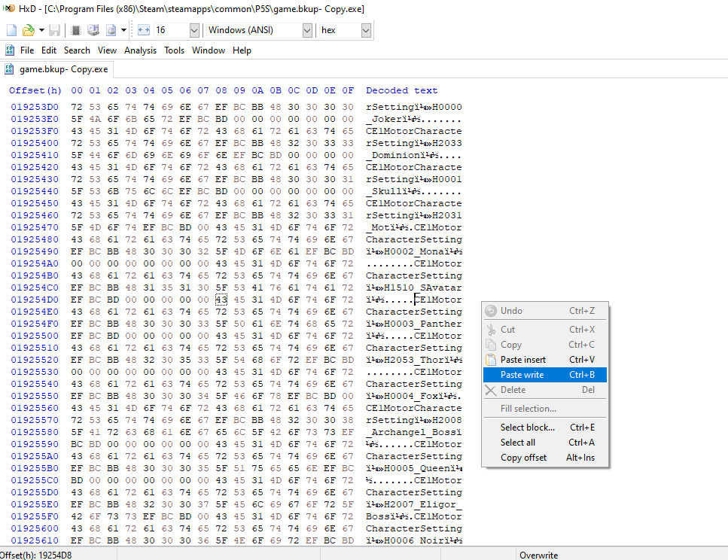Click decoded text 'H0004_Fox' row
Viewport: 728px width, 560px height.
click(x=413, y=397)
